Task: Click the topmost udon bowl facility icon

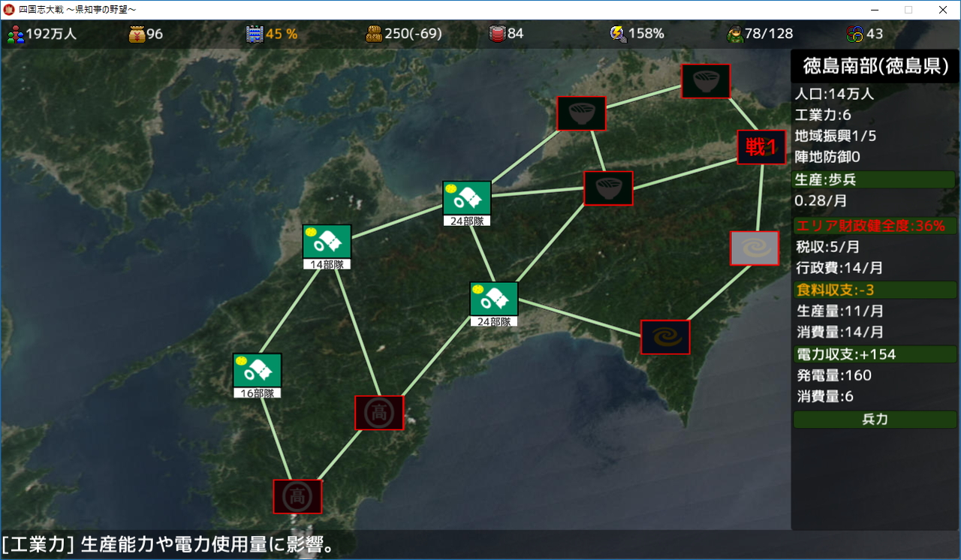Action: click(705, 81)
